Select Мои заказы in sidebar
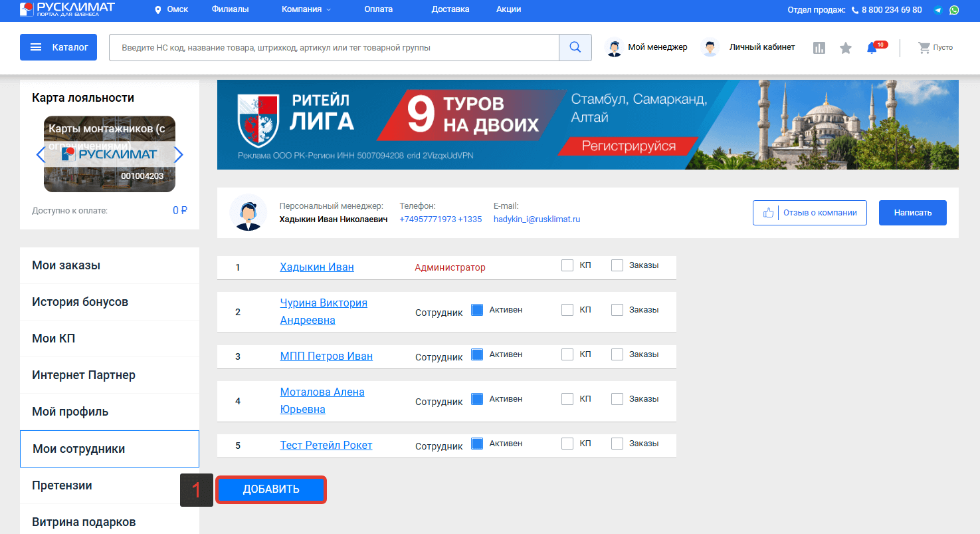Image resolution: width=980 pixels, height=534 pixels. (x=110, y=265)
